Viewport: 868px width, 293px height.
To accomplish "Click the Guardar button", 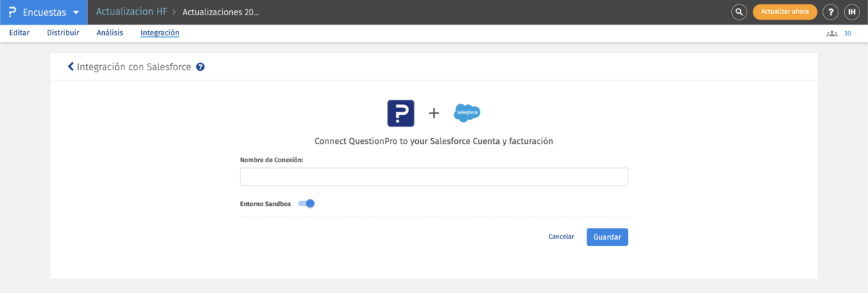I will [x=607, y=237].
